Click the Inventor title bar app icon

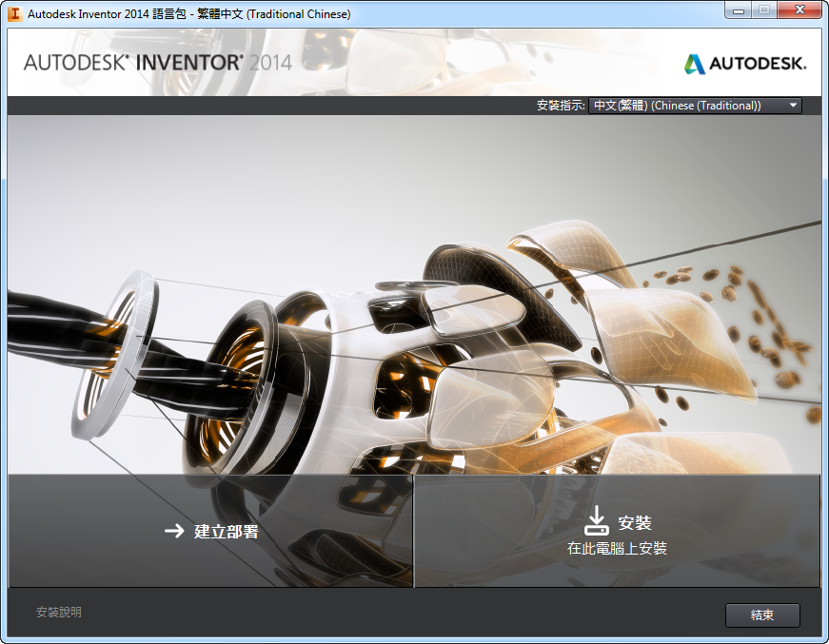(x=14, y=13)
